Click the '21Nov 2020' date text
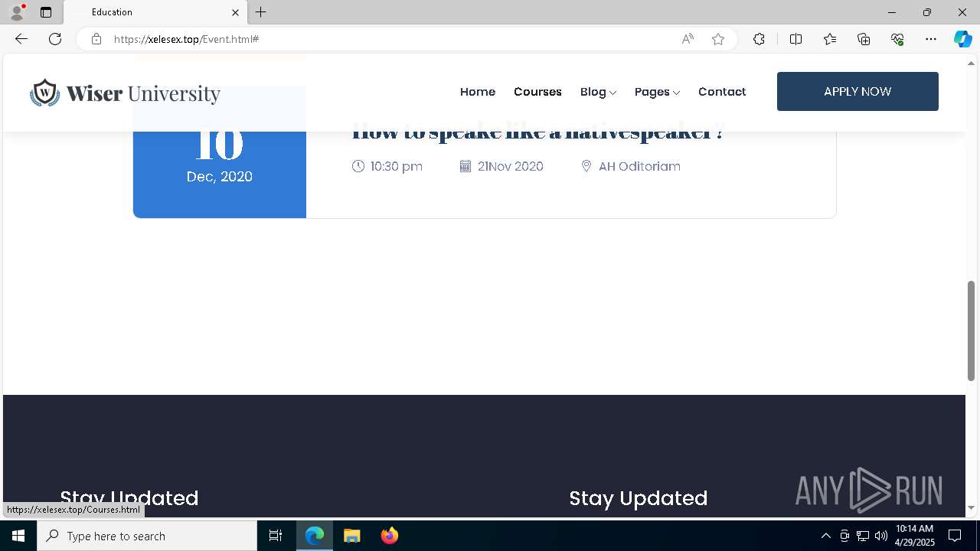This screenshot has width=980, height=551. (x=511, y=166)
